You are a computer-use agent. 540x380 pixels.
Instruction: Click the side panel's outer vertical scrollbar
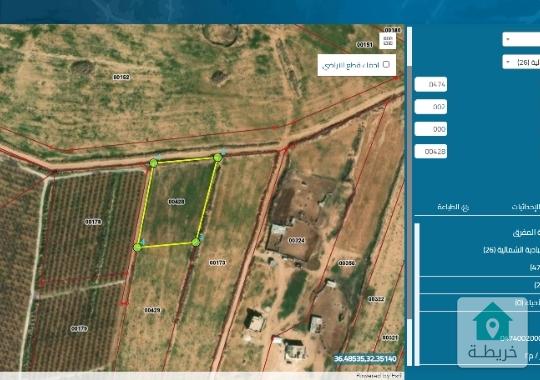pos(409,196)
